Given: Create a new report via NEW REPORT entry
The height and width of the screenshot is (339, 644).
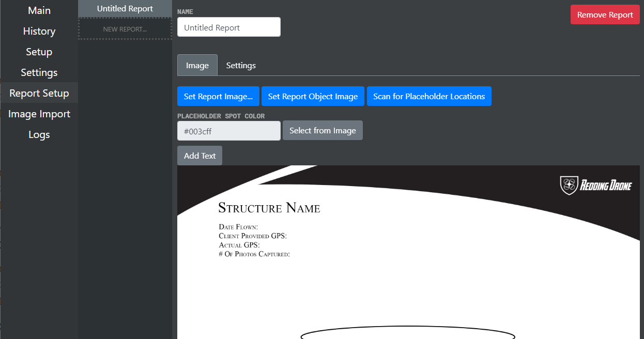Looking at the screenshot, I should (x=125, y=29).
